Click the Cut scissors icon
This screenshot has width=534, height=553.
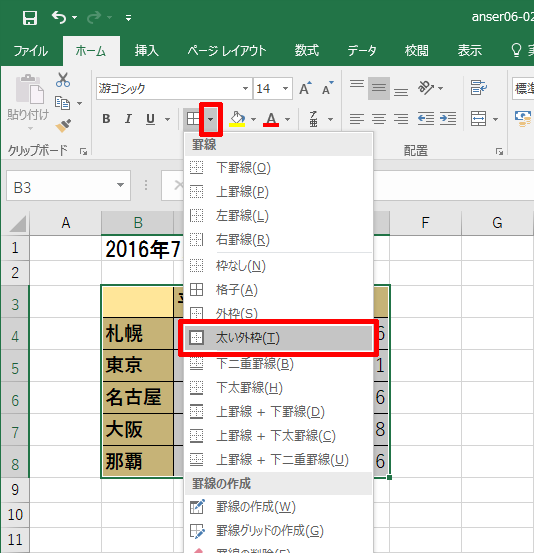(63, 80)
